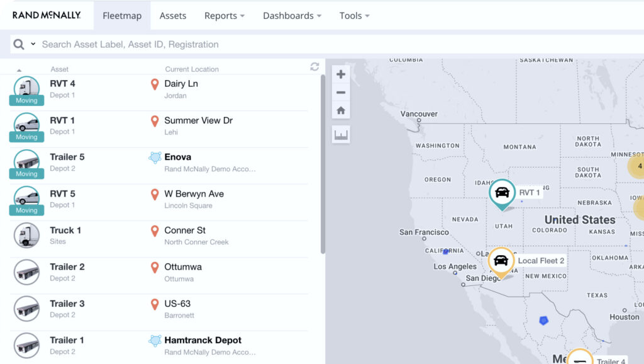Sort list by the Asset column arrow

click(19, 70)
